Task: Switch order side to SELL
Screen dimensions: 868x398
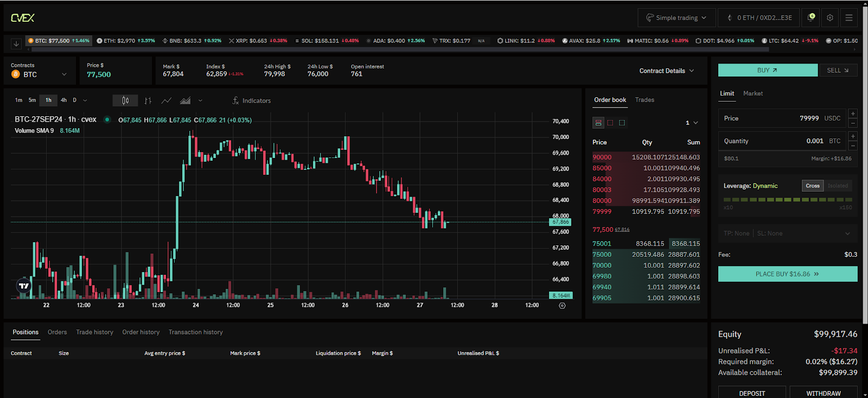Action: point(838,70)
